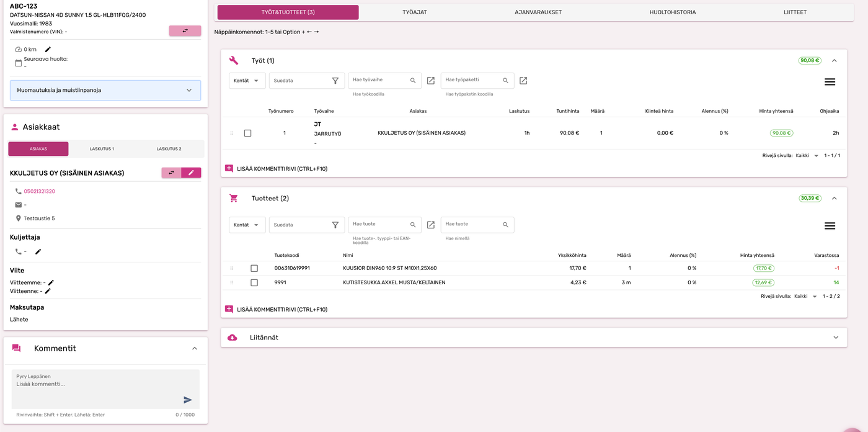The height and width of the screenshot is (432, 868).
Task: Open the hamburger menu in Työt section
Action: pyautogui.click(x=830, y=82)
